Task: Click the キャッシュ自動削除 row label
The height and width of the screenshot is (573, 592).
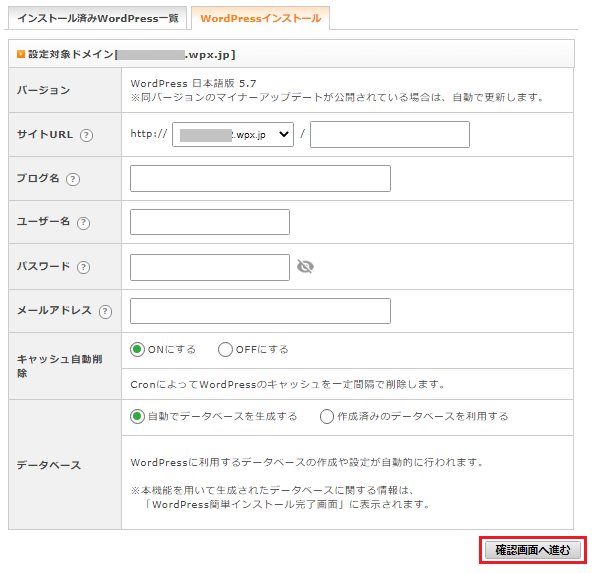Action: coord(59,366)
